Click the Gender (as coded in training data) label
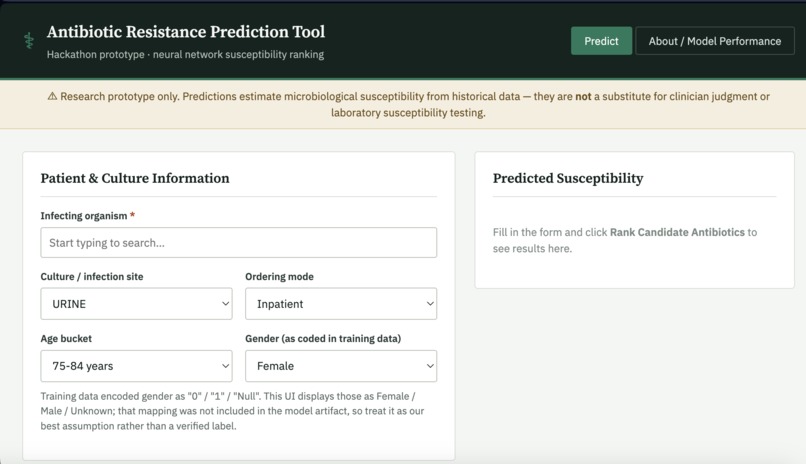The image size is (806, 464). click(x=323, y=339)
